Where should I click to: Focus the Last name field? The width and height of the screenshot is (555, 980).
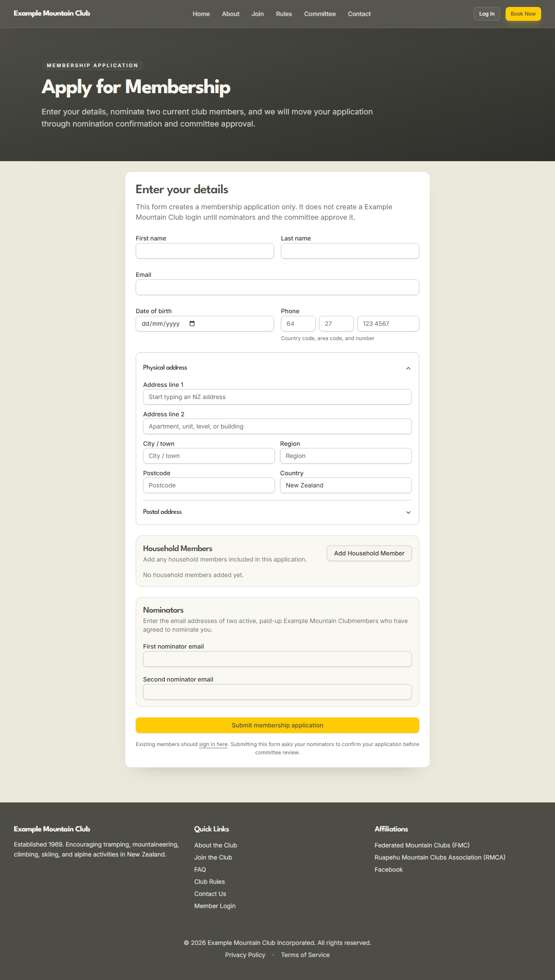pyautogui.click(x=350, y=251)
